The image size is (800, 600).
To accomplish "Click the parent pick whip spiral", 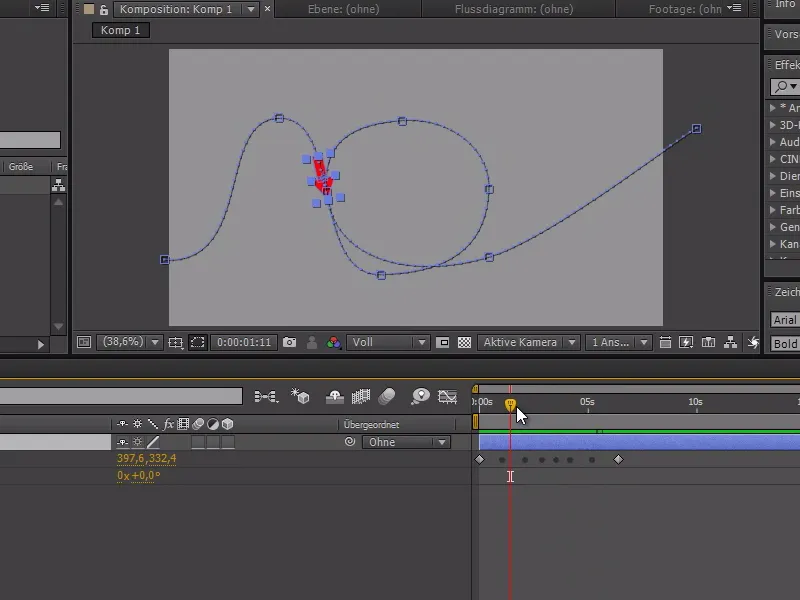I will pos(349,442).
